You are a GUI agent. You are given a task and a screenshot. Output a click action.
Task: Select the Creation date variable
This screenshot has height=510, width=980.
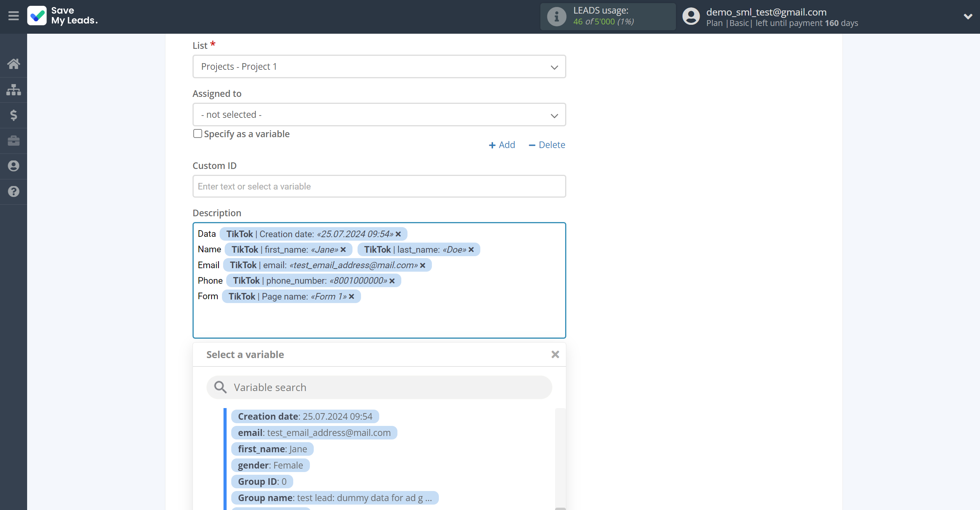coord(305,417)
